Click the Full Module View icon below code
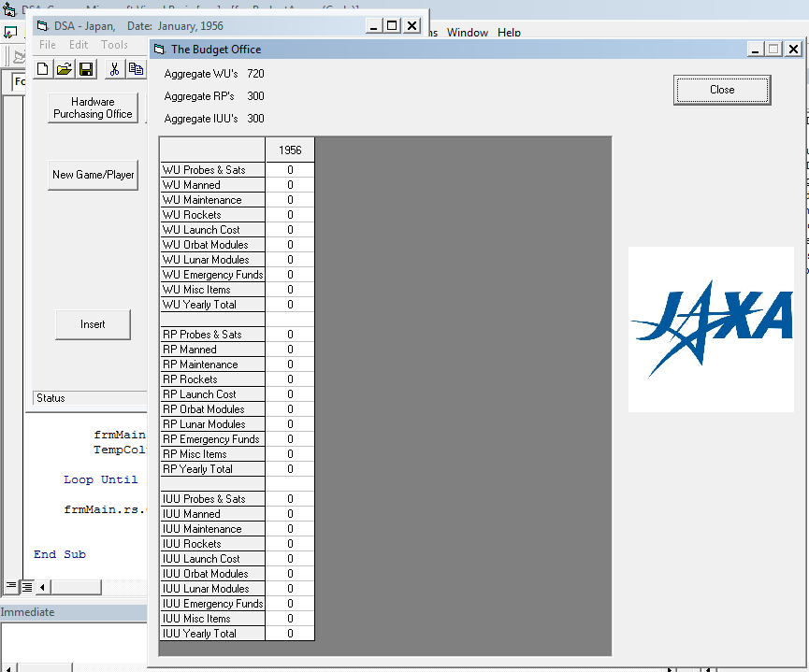The width and height of the screenshot is (809, 672). pos(27,586)
